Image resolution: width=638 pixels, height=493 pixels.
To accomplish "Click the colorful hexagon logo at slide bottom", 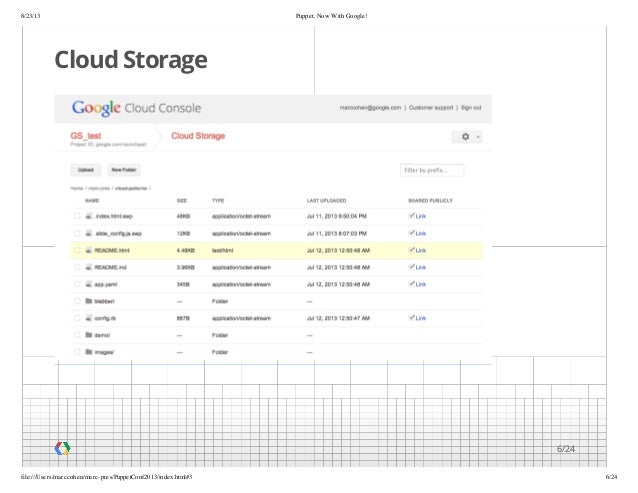I will coord(62,449).
